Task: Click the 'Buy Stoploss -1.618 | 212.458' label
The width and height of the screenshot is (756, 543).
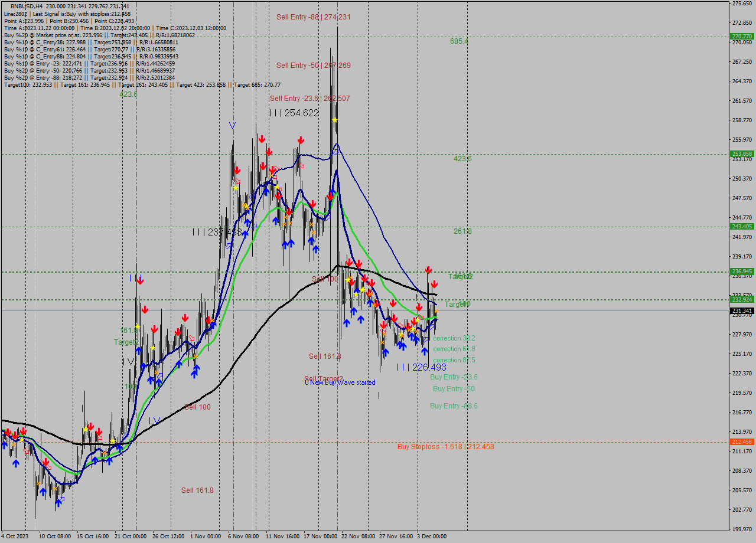Action: coord(446,448)
